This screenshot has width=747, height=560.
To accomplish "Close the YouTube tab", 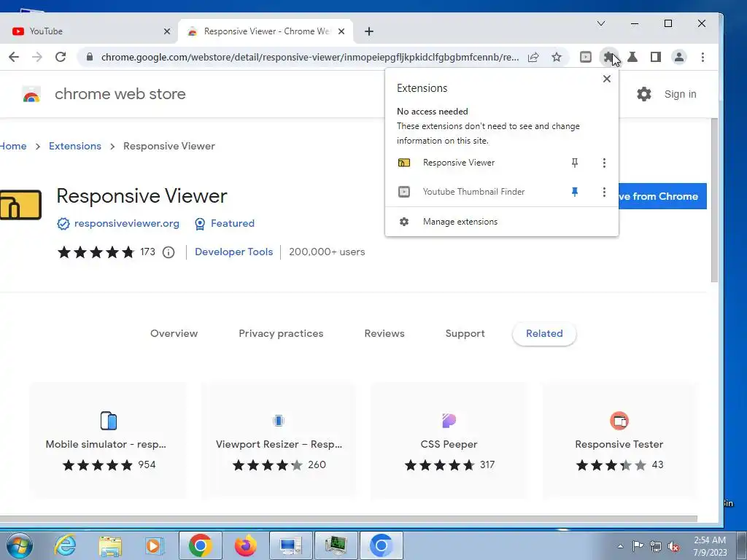I will click(x=167, y=31).
